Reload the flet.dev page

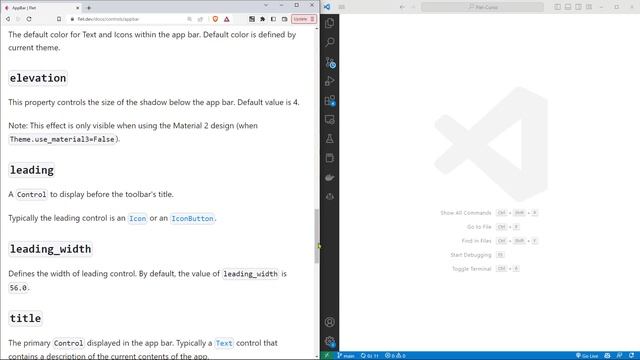(x=29, y=19)
